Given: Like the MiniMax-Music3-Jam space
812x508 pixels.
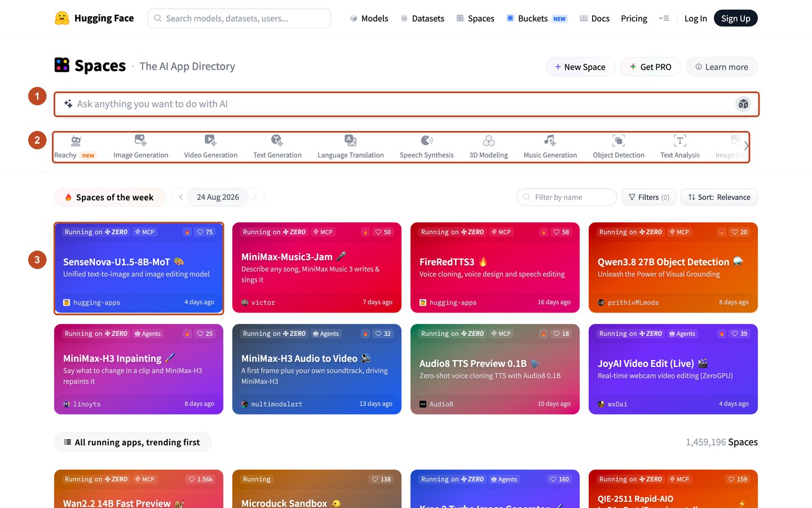Looking at the screenshot, I should [x=383, y=232].
